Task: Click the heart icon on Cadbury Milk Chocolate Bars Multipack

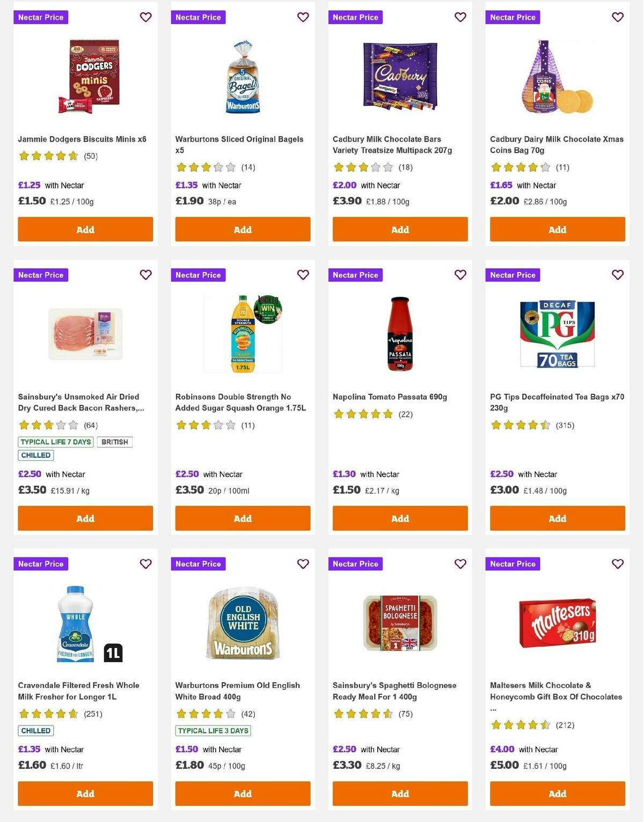Action: [x=460, y=17]
